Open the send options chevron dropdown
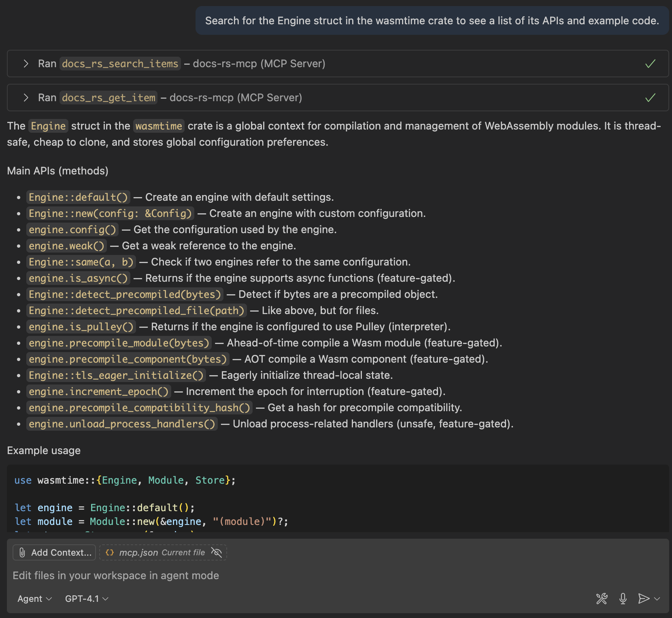The width and height of the screenshot is (672, 618). [657, 599]
